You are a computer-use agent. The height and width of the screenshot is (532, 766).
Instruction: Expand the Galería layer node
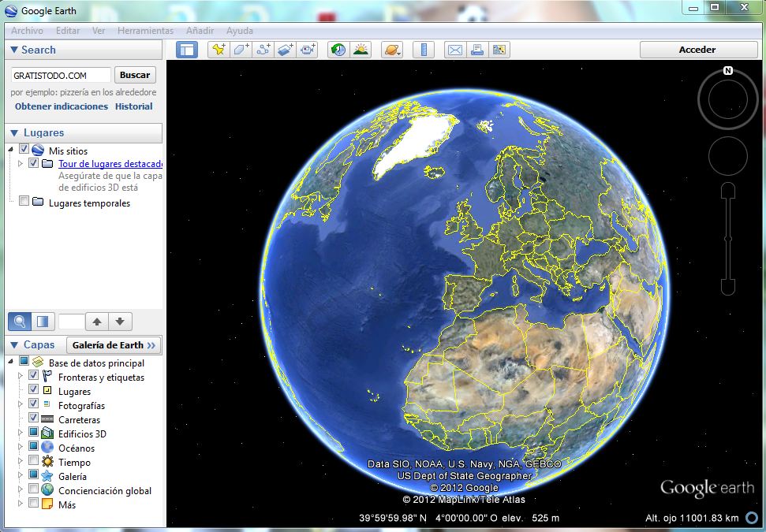click(20, 475)
